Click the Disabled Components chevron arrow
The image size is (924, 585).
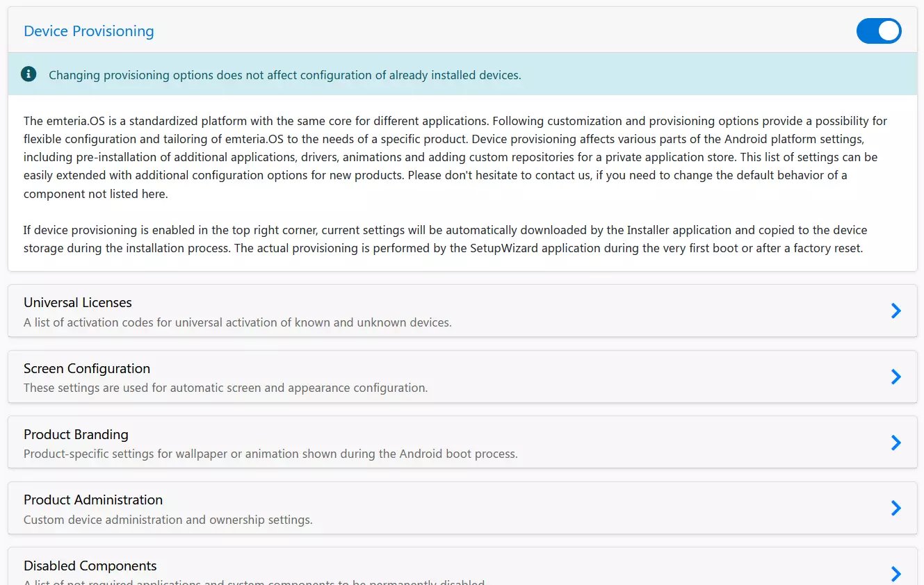[x=896, y=574]
